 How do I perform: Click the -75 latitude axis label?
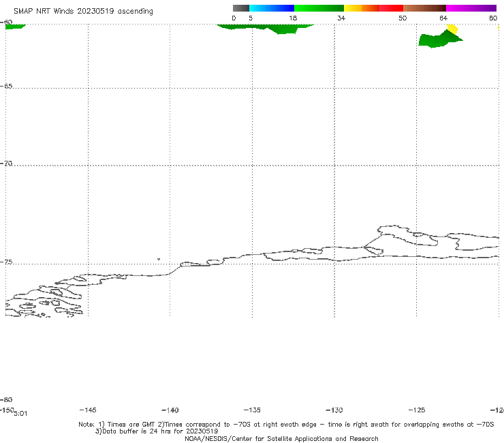pos(6,262)
